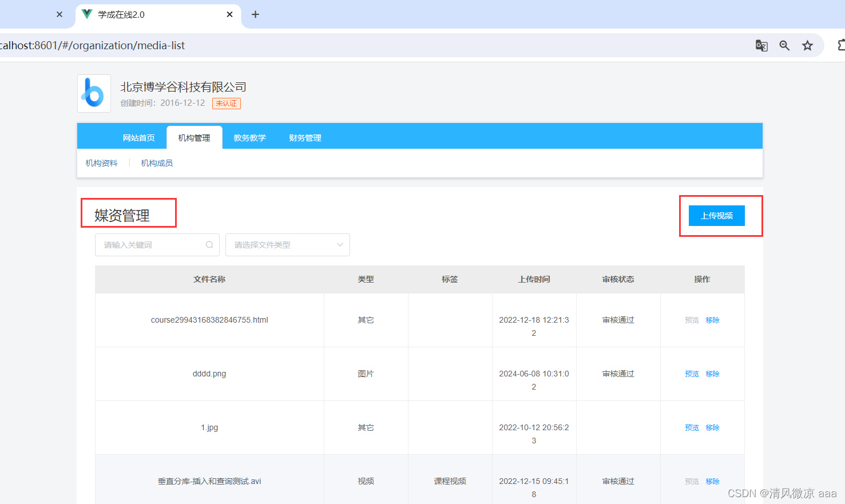Open the 网站首页 navigation tab
The width and height of the screenshot is (845, 504).
coord(138,138)
